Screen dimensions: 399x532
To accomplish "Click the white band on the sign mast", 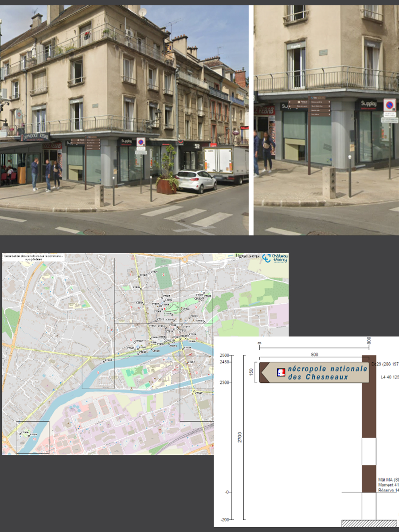I will tap(369, 451).
